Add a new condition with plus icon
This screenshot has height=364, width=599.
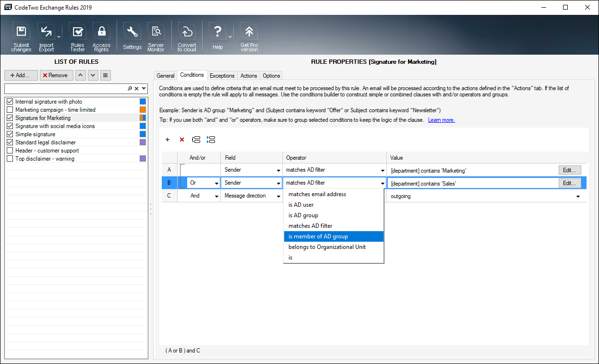168,140
